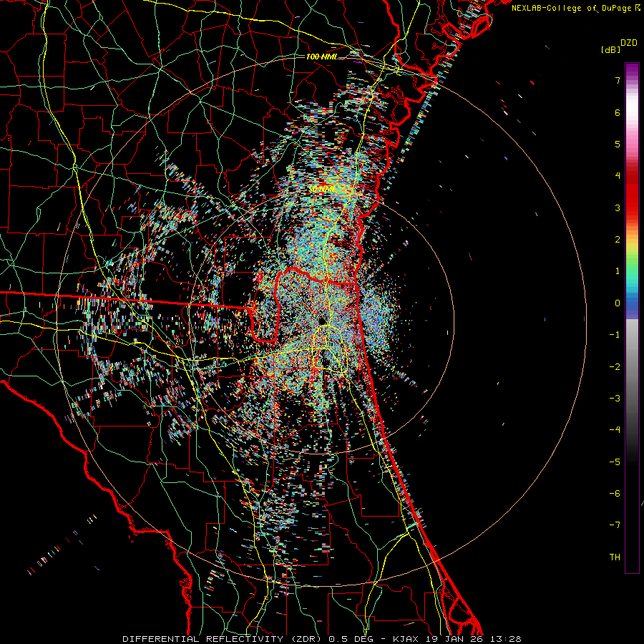Click the legend value -4 label
The width and height of the screenshot is (644, 644).
click(615, 430)
